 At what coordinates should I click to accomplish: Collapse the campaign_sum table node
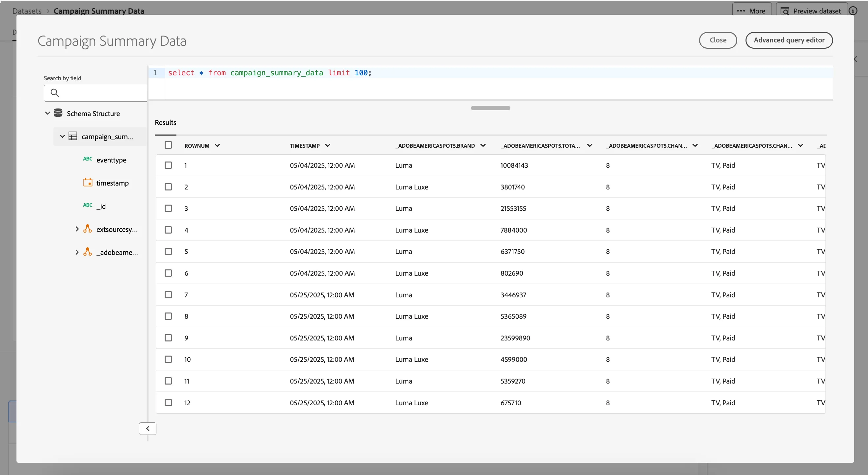pyautogui.click(x=62, y=136)
